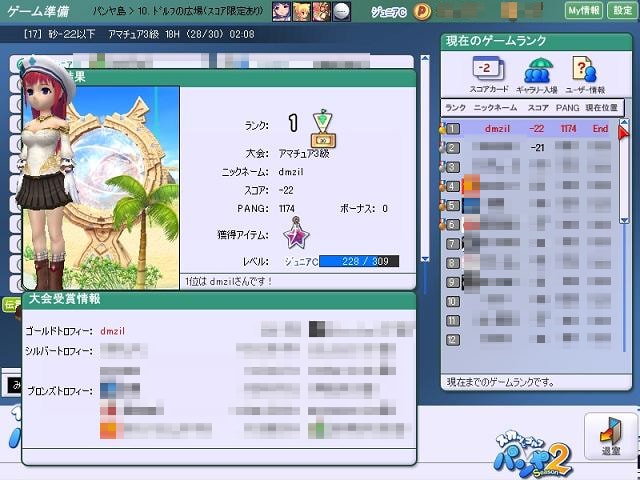Screen dimensions: 640x480
Task: Click the アマチュア3級 tournament value in results
Action: click(304, 153)
